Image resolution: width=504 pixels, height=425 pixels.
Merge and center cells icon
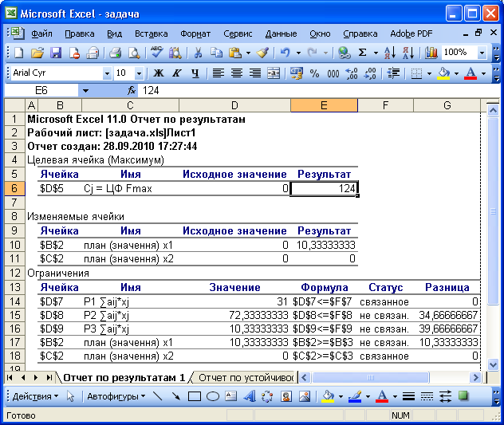[x=274, y=73]
